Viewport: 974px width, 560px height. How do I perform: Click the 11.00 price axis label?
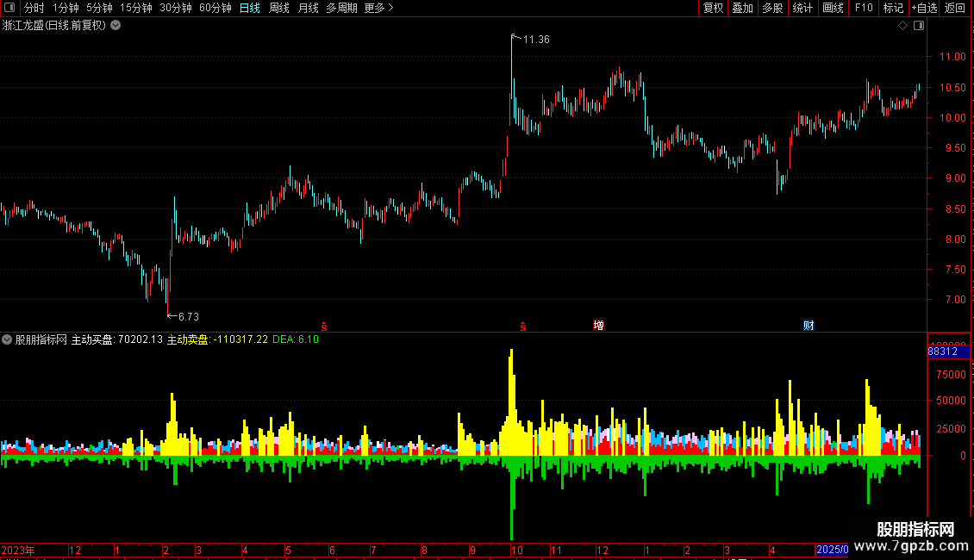952,57
